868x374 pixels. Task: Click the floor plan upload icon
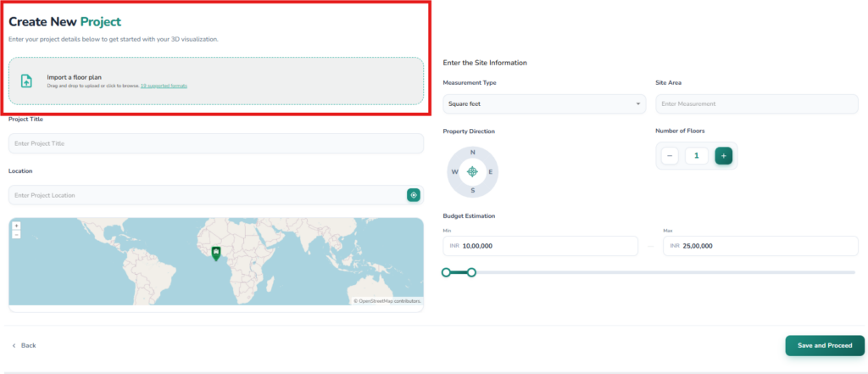pyautogui.click(x=26, y=81)
